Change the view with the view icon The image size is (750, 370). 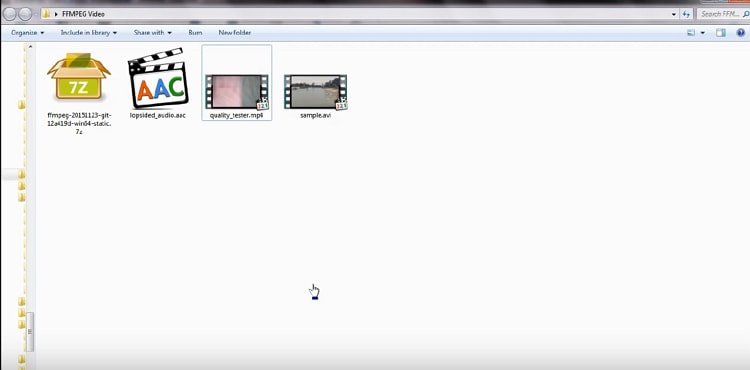tap(691, 33)
